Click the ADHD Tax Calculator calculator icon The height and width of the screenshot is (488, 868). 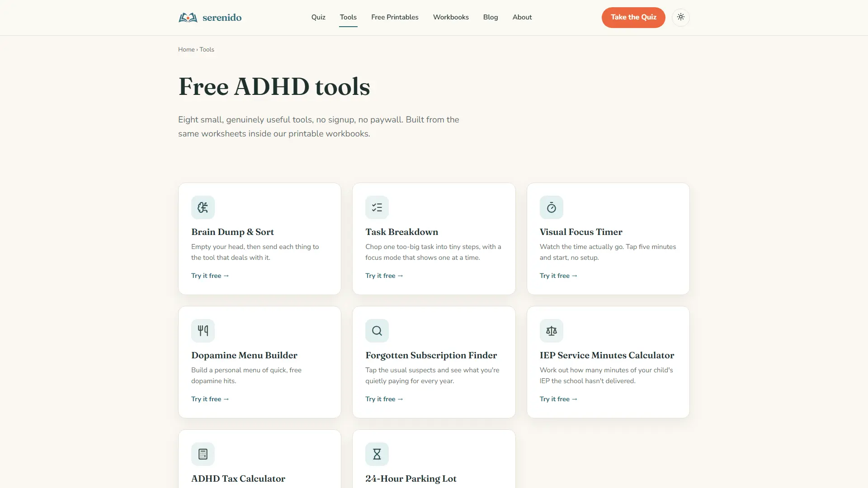[203, 454]
